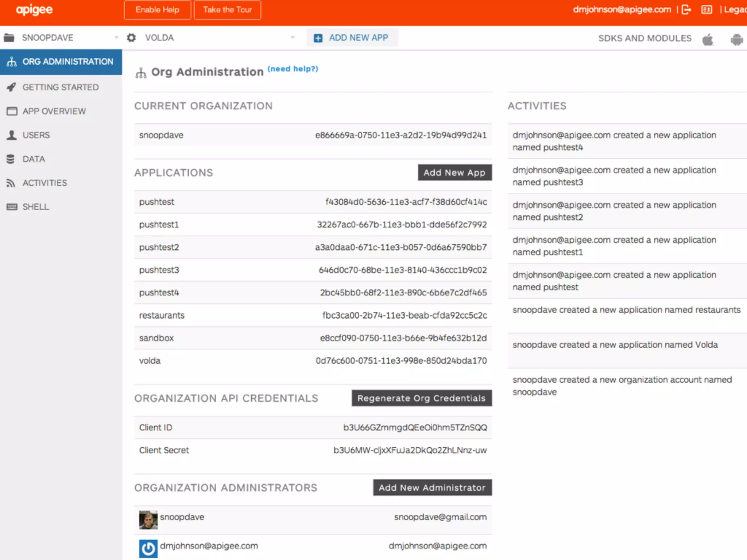
Task: Click the gear icon beside VOLDA
Action: [131, 38]
